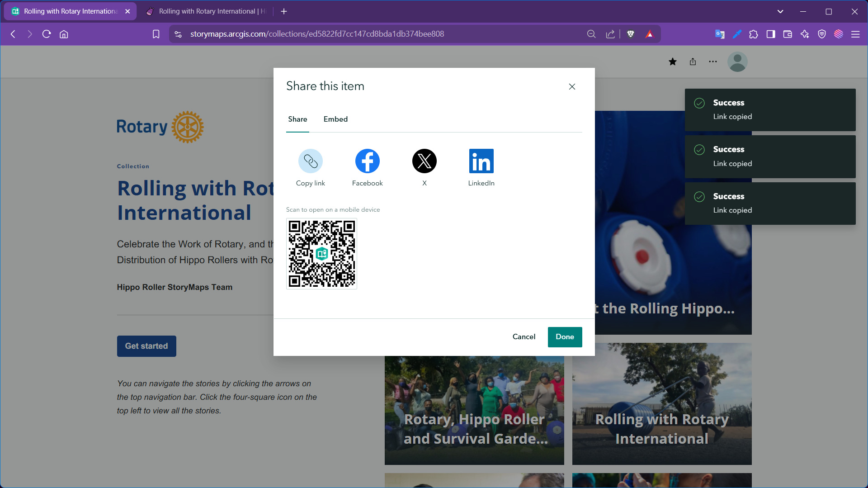Open Leo AI sparkle icon
This screenshot has width=868, height=488.
pos(805,34)
